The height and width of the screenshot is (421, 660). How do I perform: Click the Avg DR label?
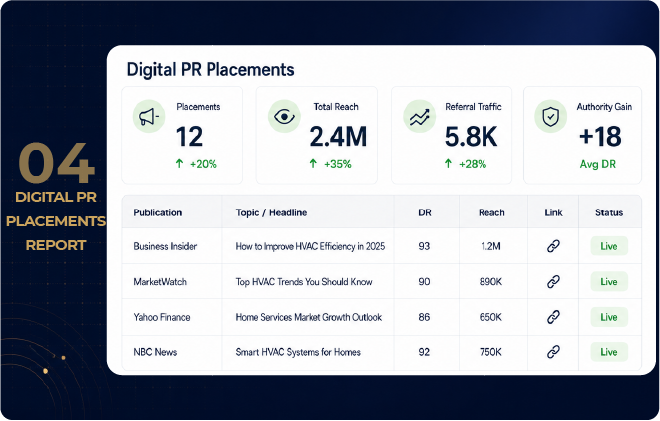[598, 164]
